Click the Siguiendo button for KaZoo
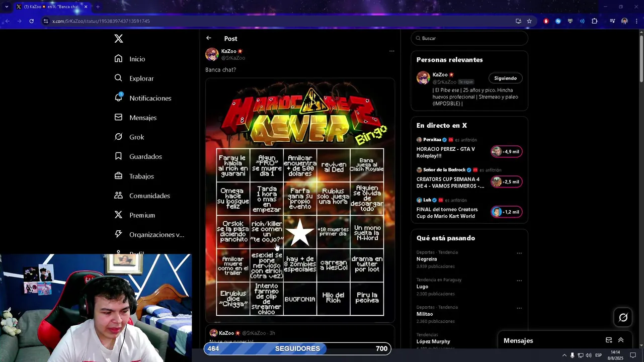This screenshot has height=362, width=644. click(x=505, y=78)
